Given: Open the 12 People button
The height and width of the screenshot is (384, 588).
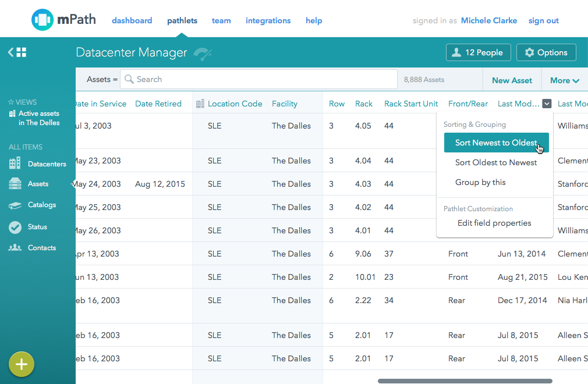Looking at the screenshot, I should coord(478,52).
